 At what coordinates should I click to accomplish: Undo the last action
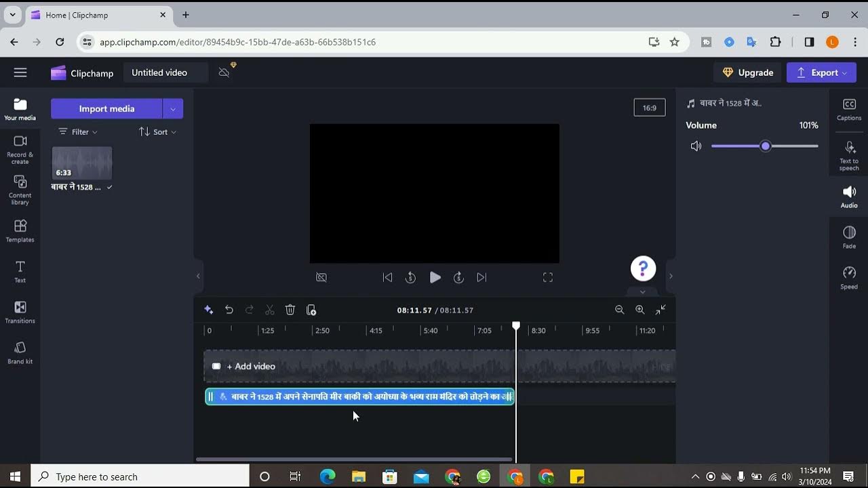pyautogui.click(x=229, y=310)
